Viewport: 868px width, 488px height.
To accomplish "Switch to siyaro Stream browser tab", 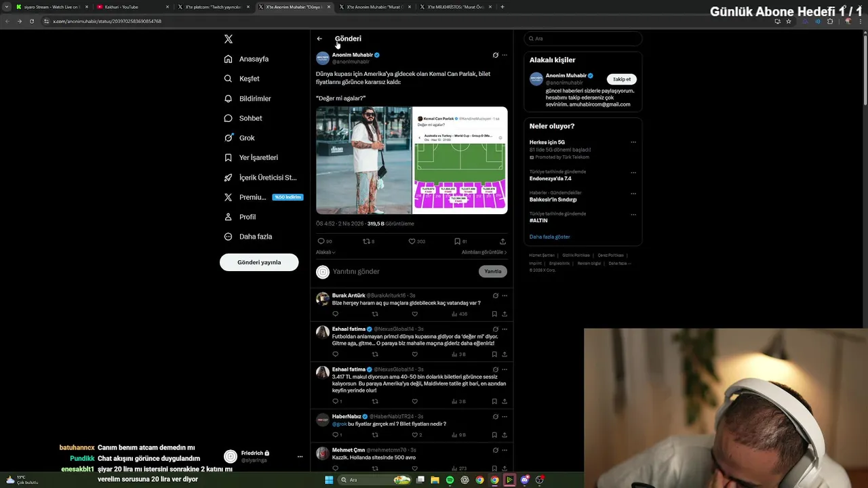I will (x=52, y=7).
